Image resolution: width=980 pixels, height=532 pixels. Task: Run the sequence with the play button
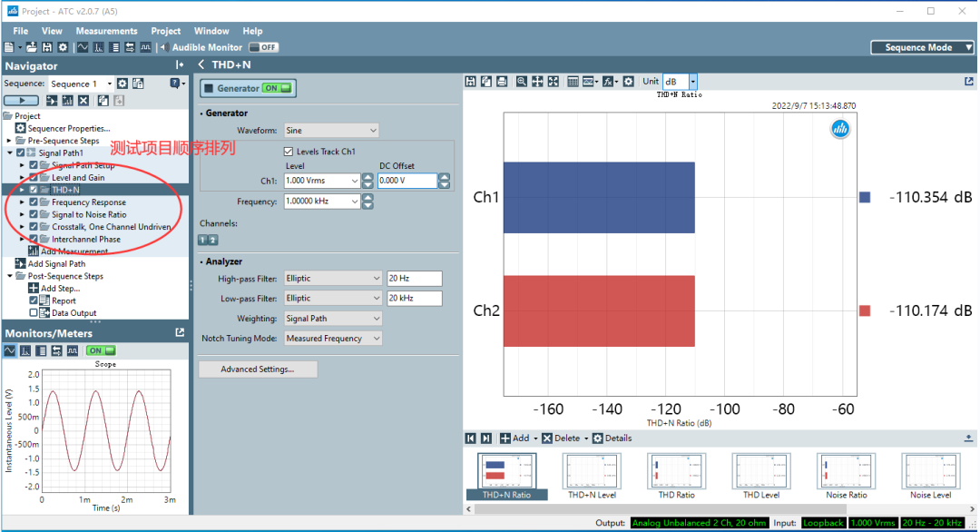pos(21,101)
